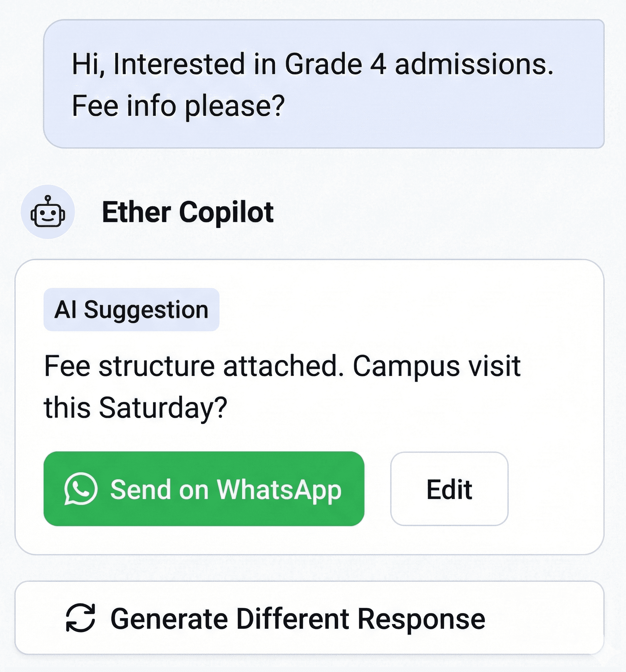Viewport: 626px width, 672px height.
Task: Click the word 'admissions.' in customer message
Action: pos(474,64)
